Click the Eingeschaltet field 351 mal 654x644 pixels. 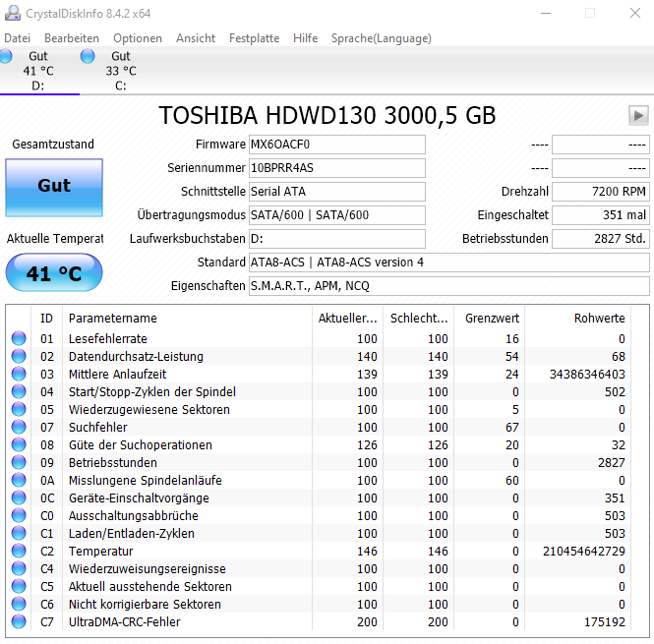click(x=601, y=215)
